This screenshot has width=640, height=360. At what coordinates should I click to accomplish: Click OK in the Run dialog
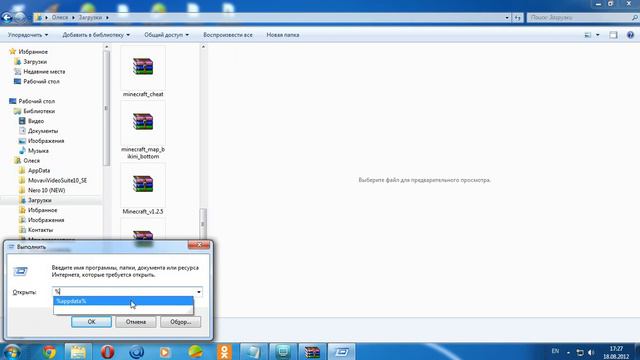point(91,322)
